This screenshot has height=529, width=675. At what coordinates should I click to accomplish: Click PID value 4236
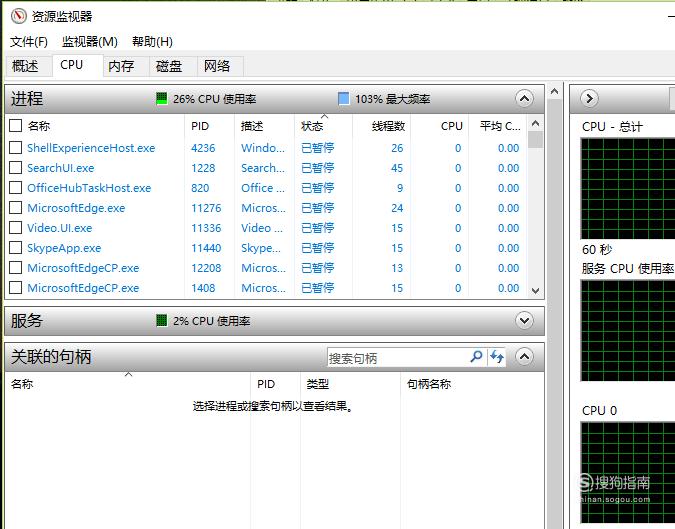[203, 148]
